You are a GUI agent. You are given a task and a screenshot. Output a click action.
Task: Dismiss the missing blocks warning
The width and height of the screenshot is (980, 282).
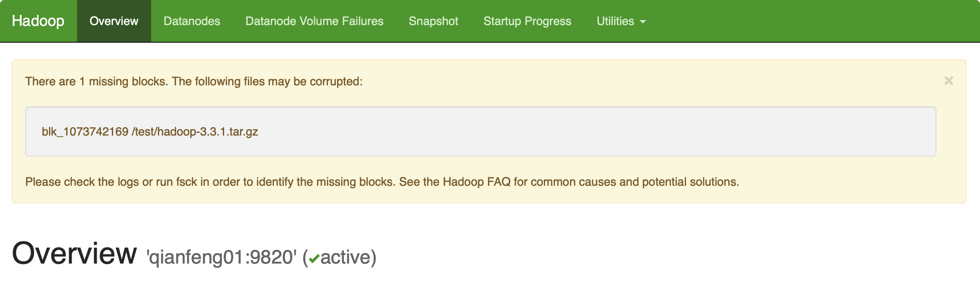pos(949,81)
